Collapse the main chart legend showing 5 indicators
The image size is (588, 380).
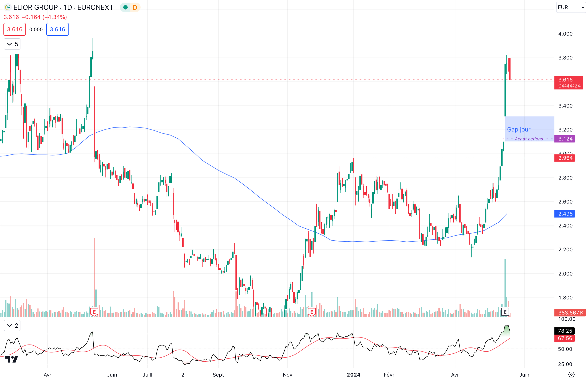click(12, 44)
